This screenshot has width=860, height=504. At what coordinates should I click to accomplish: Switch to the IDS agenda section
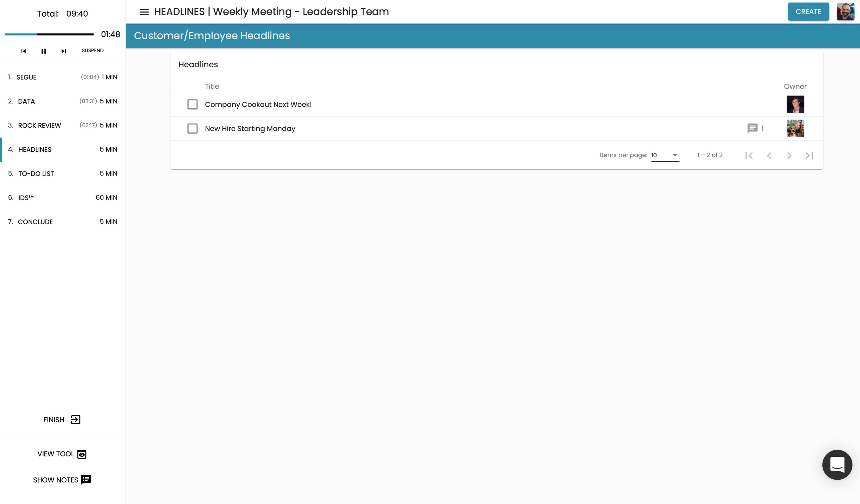click(x=26, y=198)
